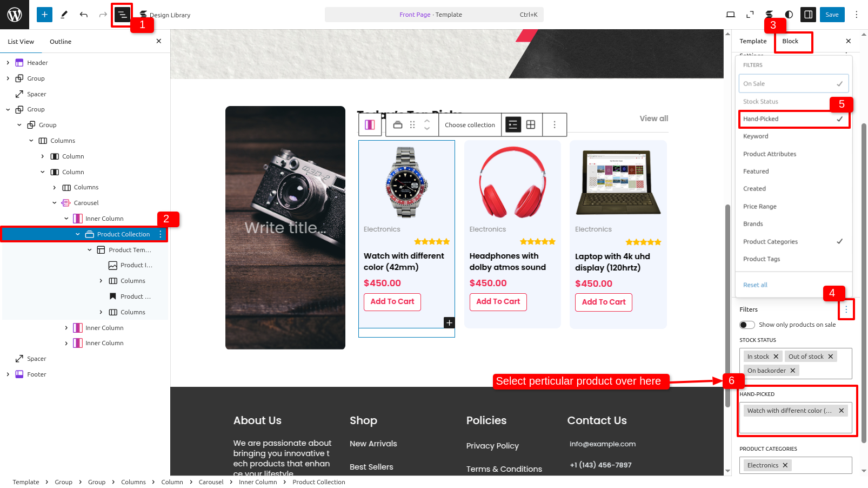Open the Styles half-circle icon
The width and height of the screenshot is (868, 488).
click(x=789, y=15)
